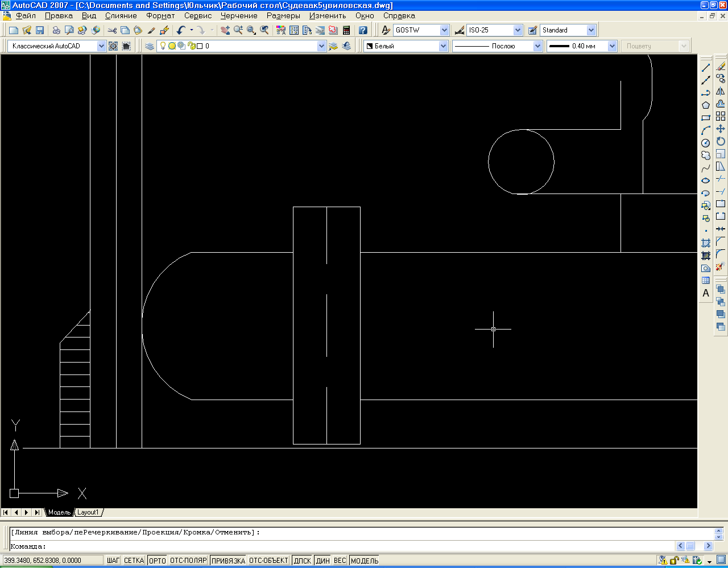Screen dimensions: 728x568
Task: Activate the Mirror modify tool
Action: pos(721,91)
